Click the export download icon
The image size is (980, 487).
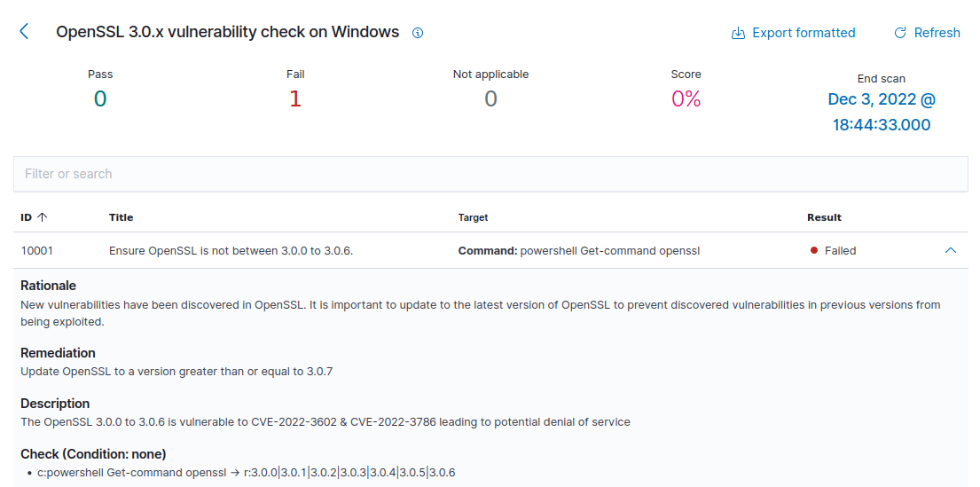[x=738, y=33]
